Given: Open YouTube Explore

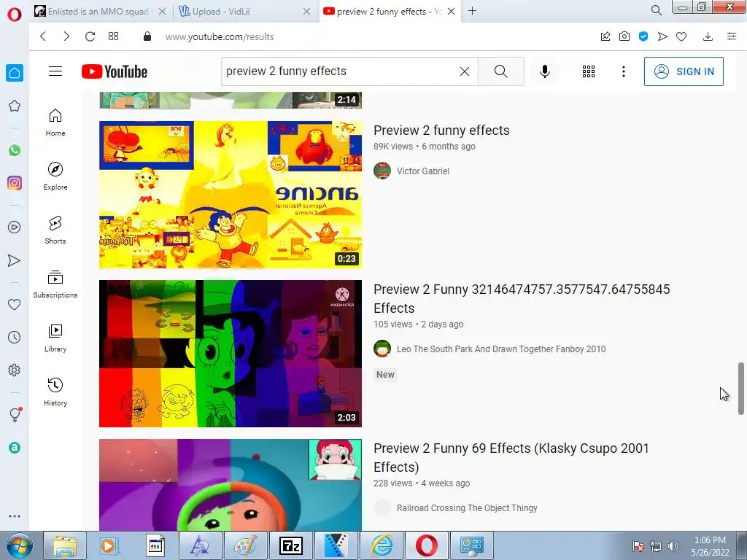Looking at the screenshot, I should pos(55,176).
